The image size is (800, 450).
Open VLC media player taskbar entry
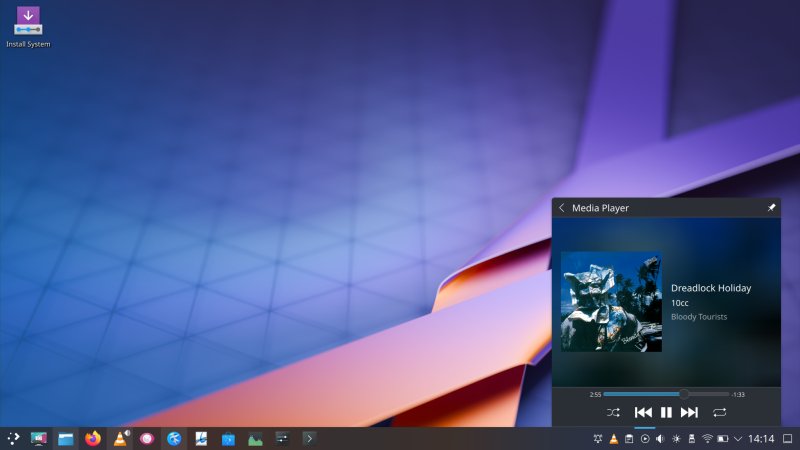[120, 438]
